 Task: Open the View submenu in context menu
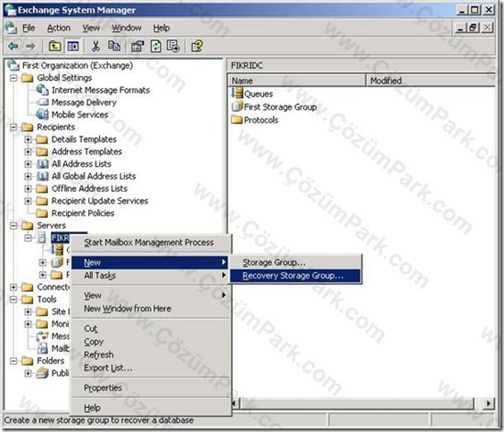click(x=151, y=295)
